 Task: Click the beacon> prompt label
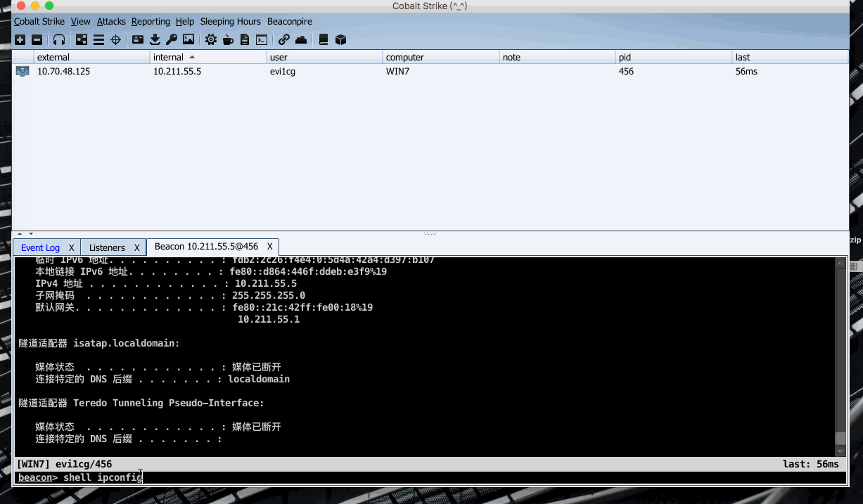click(x=38, y=477)
